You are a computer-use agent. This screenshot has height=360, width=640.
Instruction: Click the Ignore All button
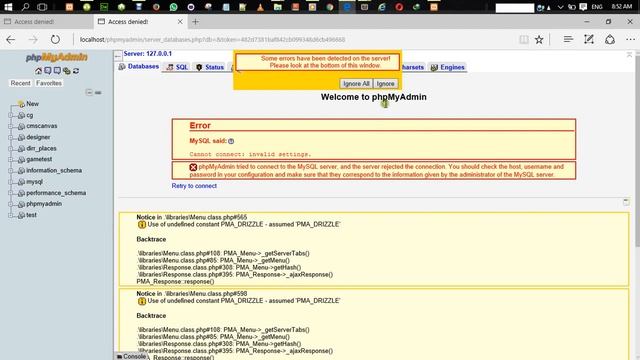coord(356,84)
